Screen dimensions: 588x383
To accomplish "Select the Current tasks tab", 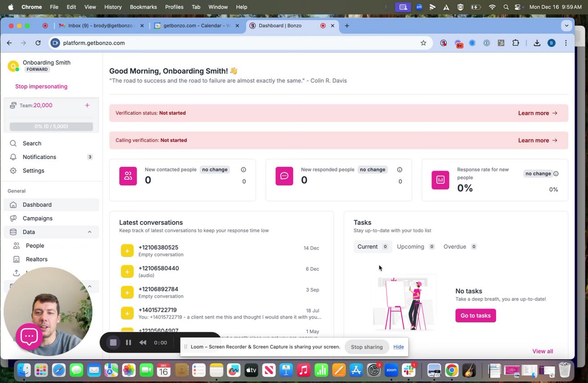I will point(373,247).
